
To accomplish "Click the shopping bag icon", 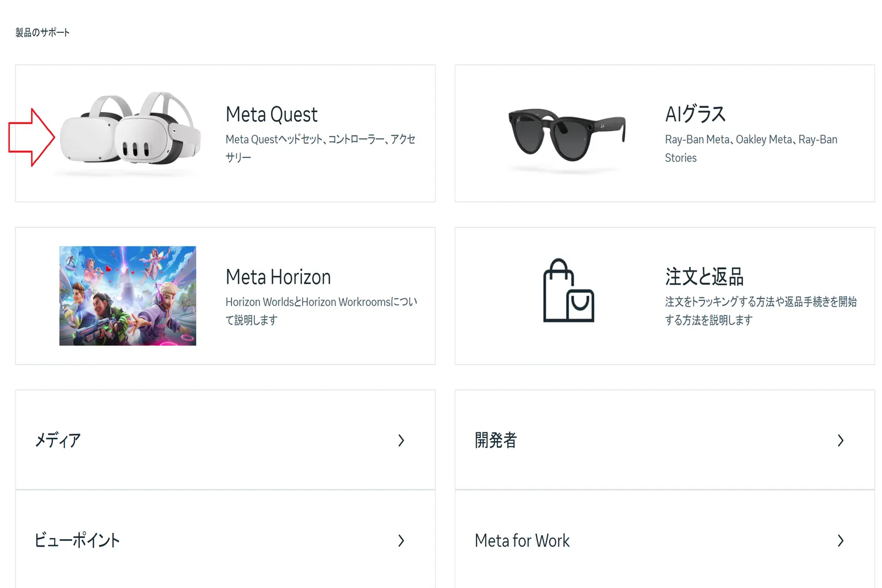I will pos(568,291).
